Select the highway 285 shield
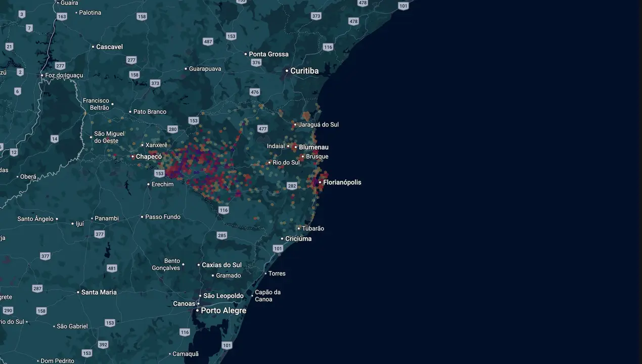The width and height of the screenshot is (642, 364). (222, 235)
